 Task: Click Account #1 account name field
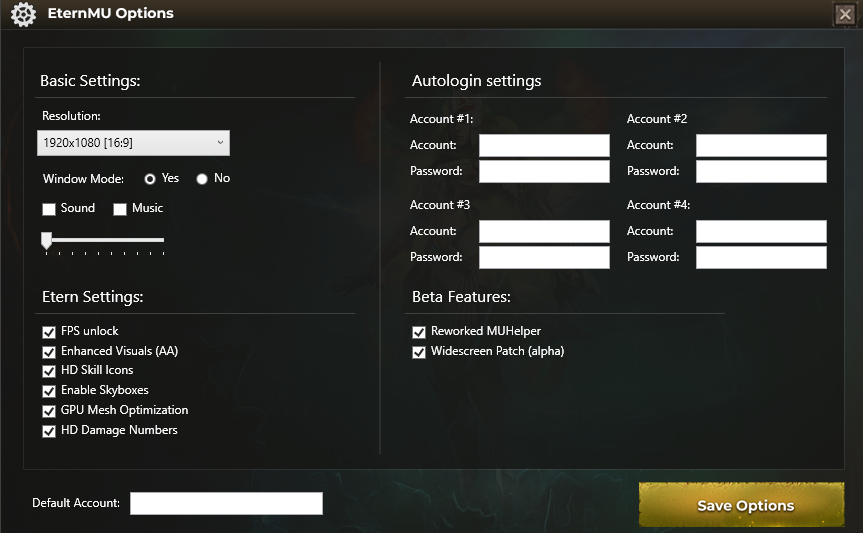point(544,146)
